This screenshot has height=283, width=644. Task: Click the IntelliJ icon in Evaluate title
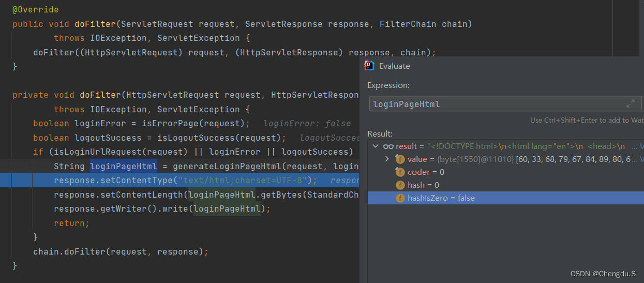[x=369, y=66]
